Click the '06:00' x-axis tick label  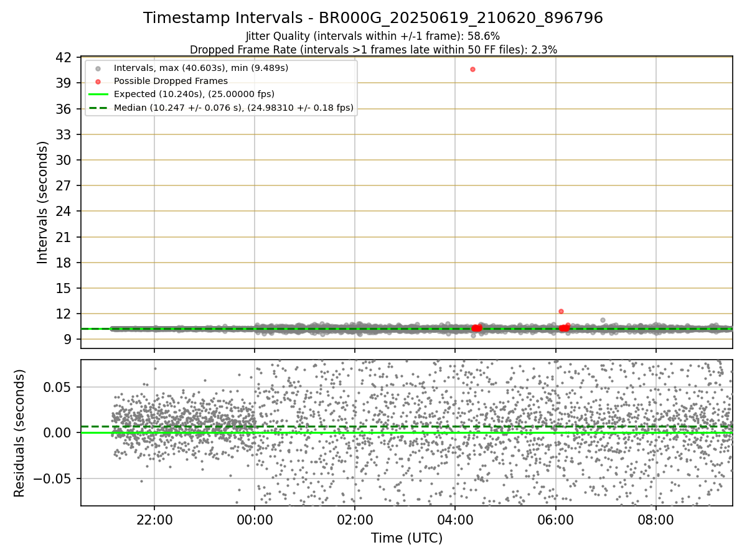point(555,519)
